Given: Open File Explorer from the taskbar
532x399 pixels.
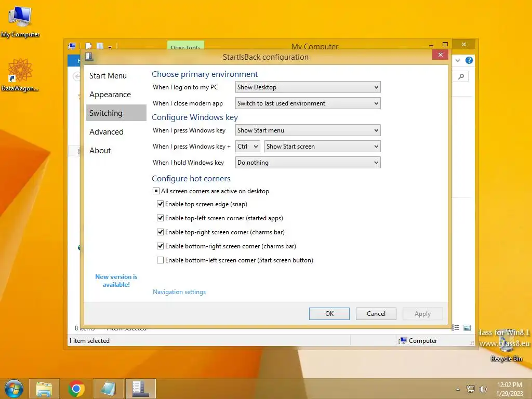Looking at the screenshot, I should (44, 389).
